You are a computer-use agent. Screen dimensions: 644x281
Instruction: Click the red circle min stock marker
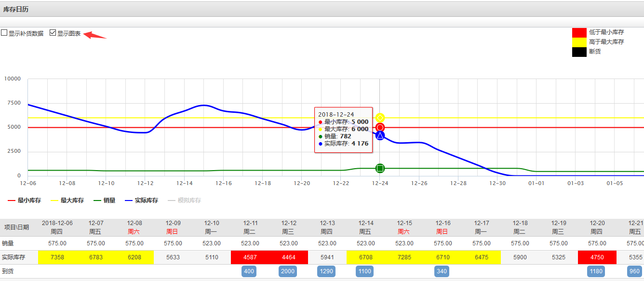click(380, 127)
